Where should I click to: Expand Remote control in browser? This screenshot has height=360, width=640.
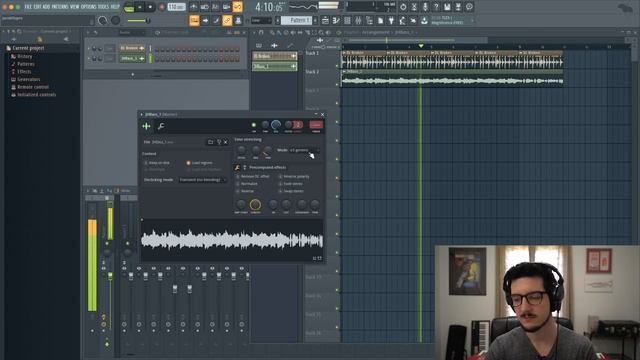pos(33,87)
